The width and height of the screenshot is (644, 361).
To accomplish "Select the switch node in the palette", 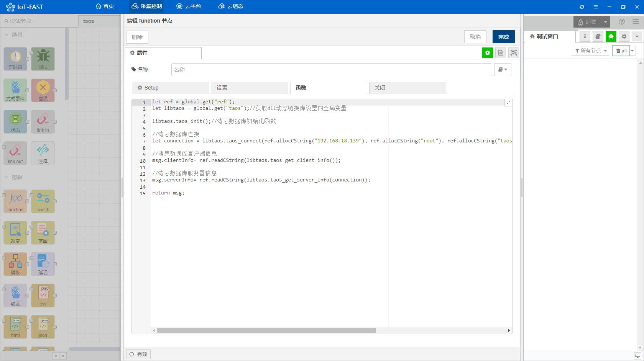I will coord(43,201).
